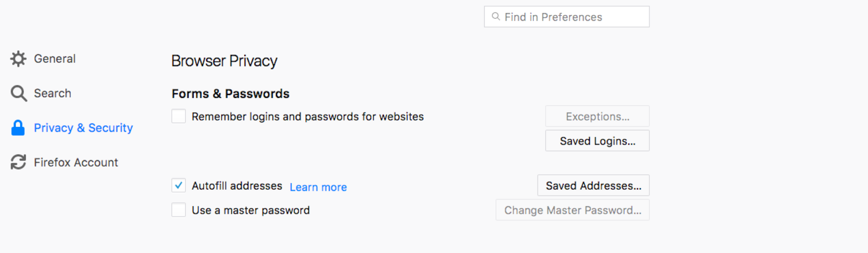Viewport: 868px width, 253px height.
Task: Uncheck the Autofill addresses checkbox
Action: [179, 186]
